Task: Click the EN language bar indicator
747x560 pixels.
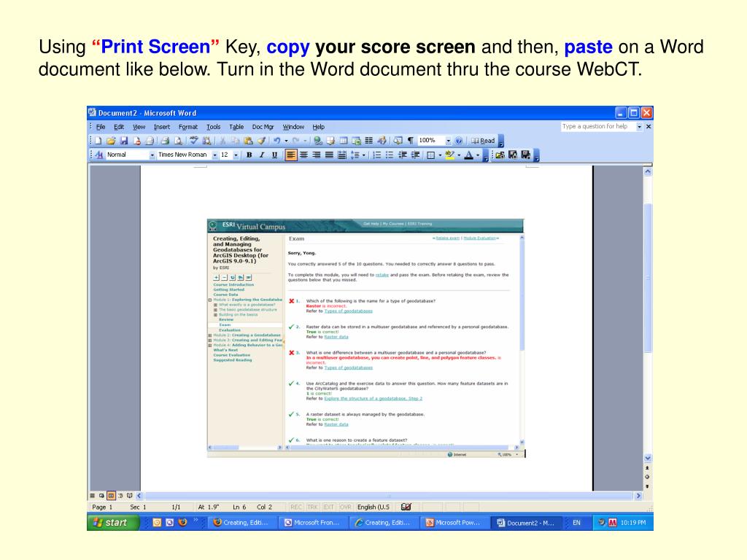Action: (x=576, y=522)
